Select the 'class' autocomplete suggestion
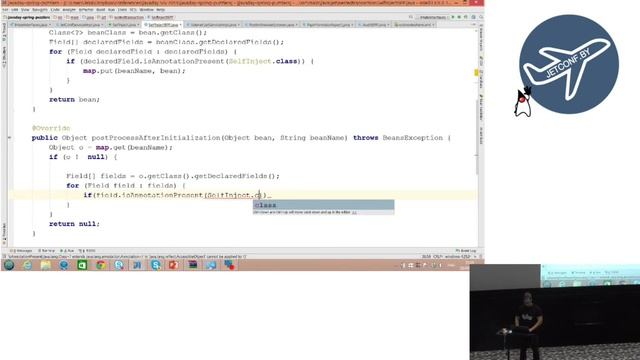The image size is (640, 360). click(x=323, y=205)
